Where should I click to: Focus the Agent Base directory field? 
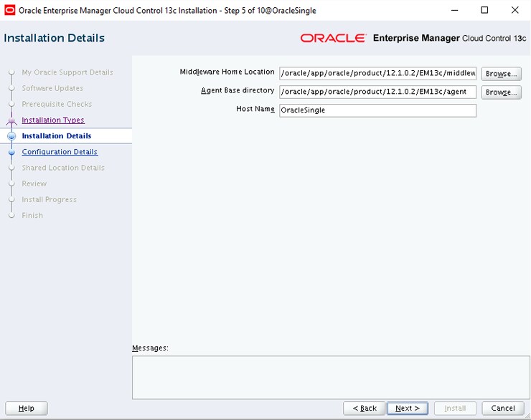tap(377, 92)
